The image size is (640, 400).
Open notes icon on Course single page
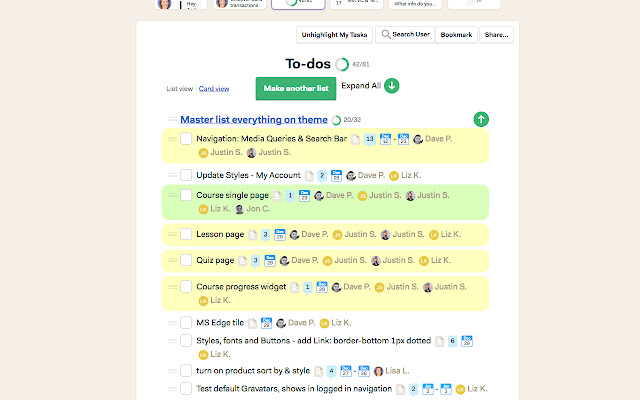[278, 196]
